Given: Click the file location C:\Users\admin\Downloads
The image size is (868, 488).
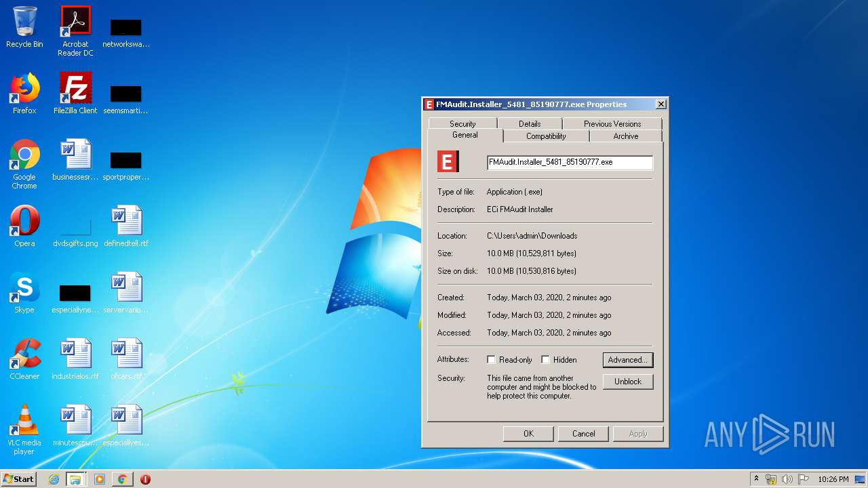Looking at the screenshot, I should tap(532, 236).
